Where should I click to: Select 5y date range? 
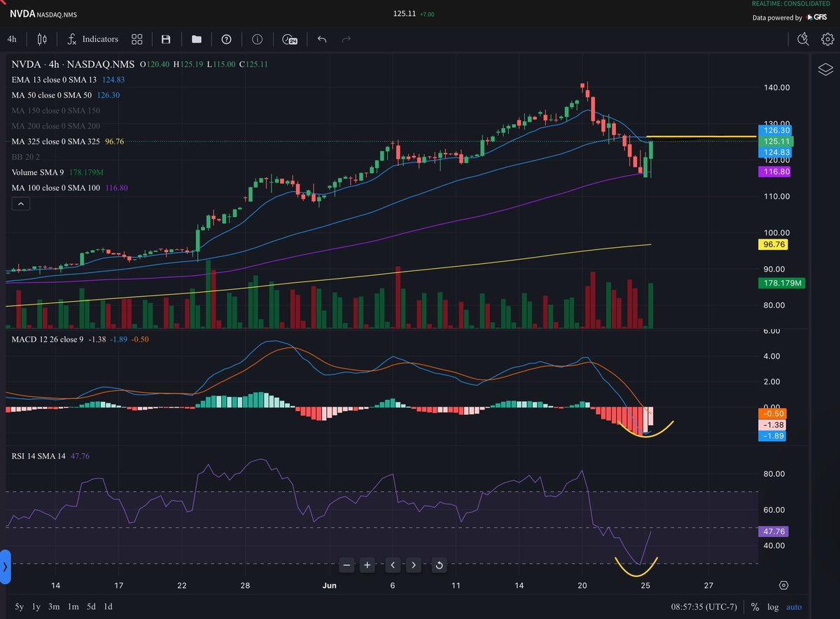(21, 607)
